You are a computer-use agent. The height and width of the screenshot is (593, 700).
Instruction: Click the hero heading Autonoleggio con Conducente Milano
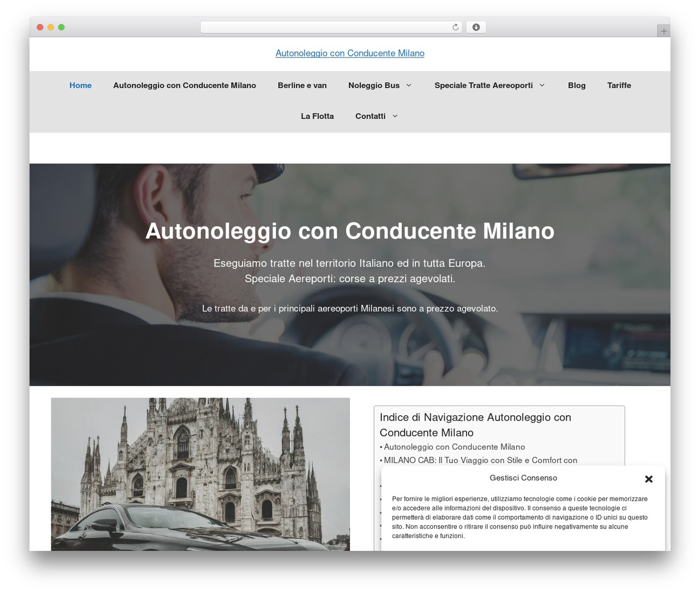pyautogui.click(x=350, y=231)
